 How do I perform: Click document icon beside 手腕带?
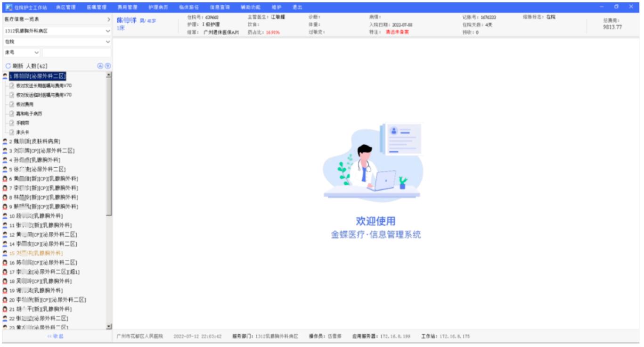tap(12, 123)
